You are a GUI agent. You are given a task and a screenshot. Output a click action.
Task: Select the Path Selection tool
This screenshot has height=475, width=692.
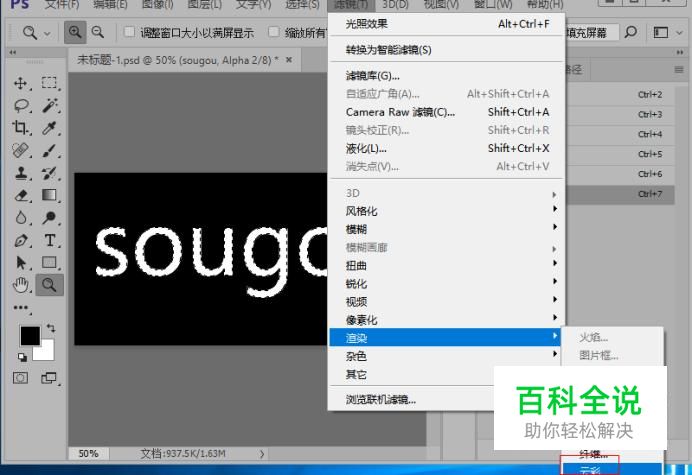pyautogui.click(x=20, y=263)
